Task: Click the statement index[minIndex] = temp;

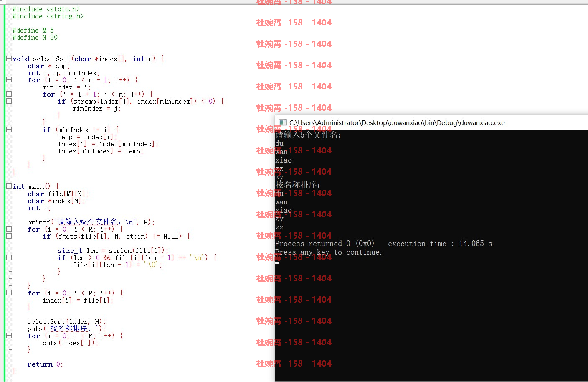Action: [x=101, y=151]
